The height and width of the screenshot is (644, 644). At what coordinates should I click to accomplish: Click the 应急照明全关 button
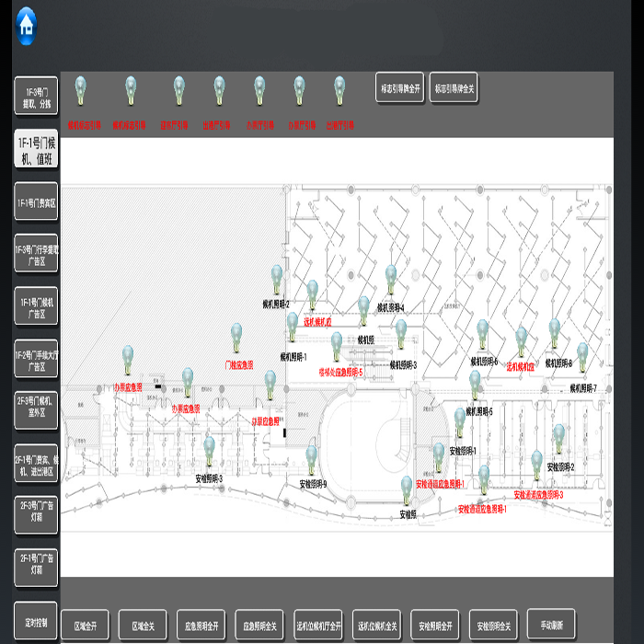click(259, 625)
